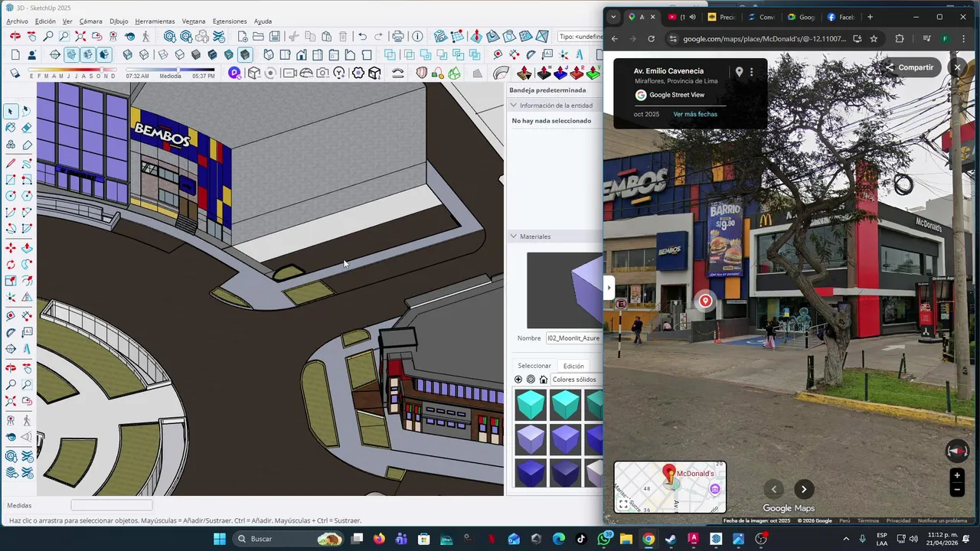Click the Undo arrow icon
Screen dimensions: 980x551
coord(362,36)
